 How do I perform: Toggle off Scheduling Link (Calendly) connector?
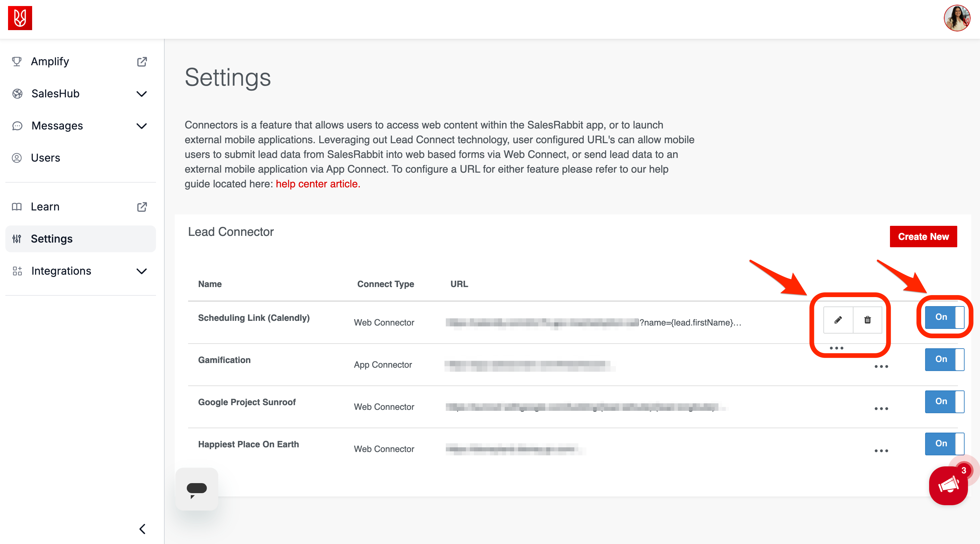pos(944,317)
